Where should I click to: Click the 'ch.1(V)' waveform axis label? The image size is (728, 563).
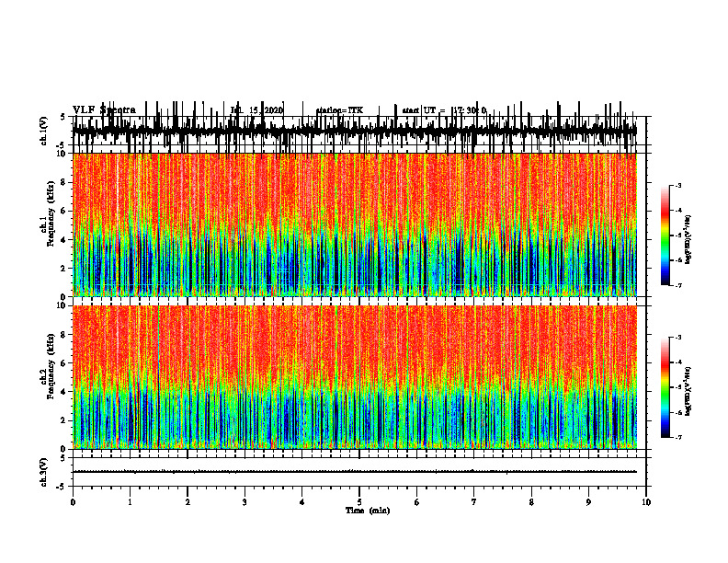point(43,132)
